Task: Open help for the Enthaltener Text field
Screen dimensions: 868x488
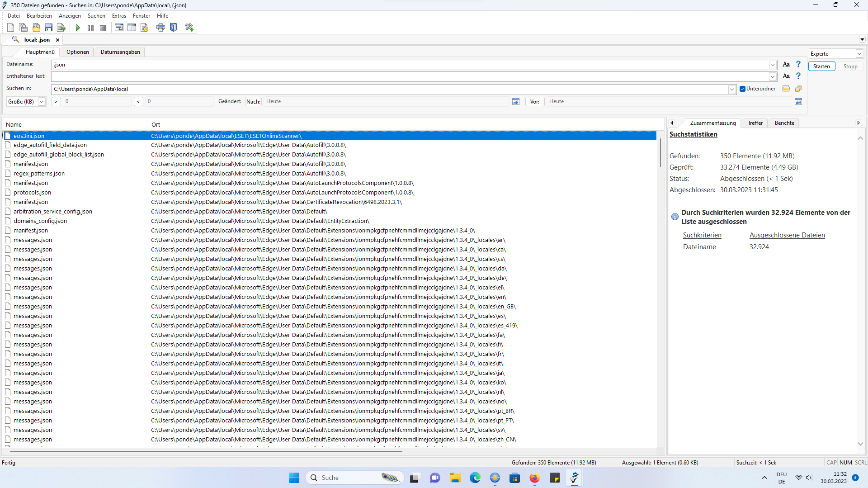Action: point(798,76)
